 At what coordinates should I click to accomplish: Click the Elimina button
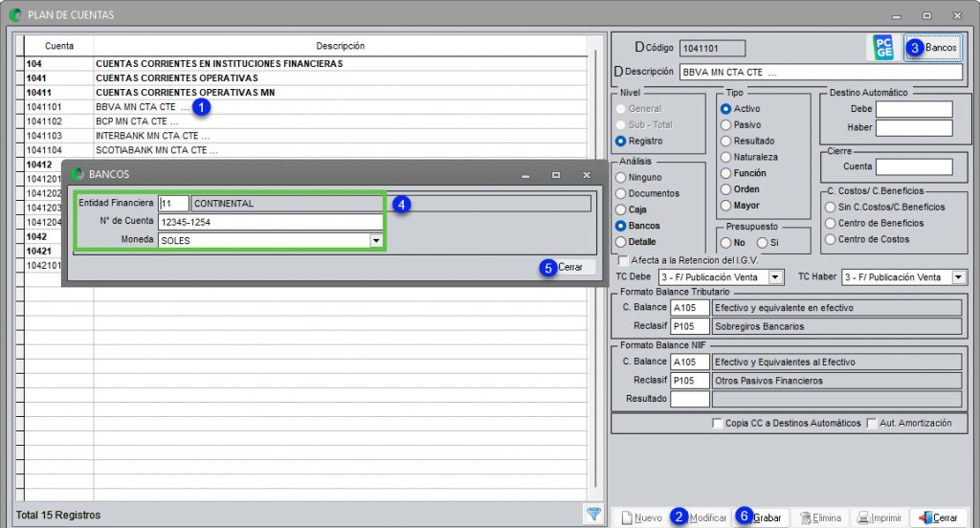[820, 517]
